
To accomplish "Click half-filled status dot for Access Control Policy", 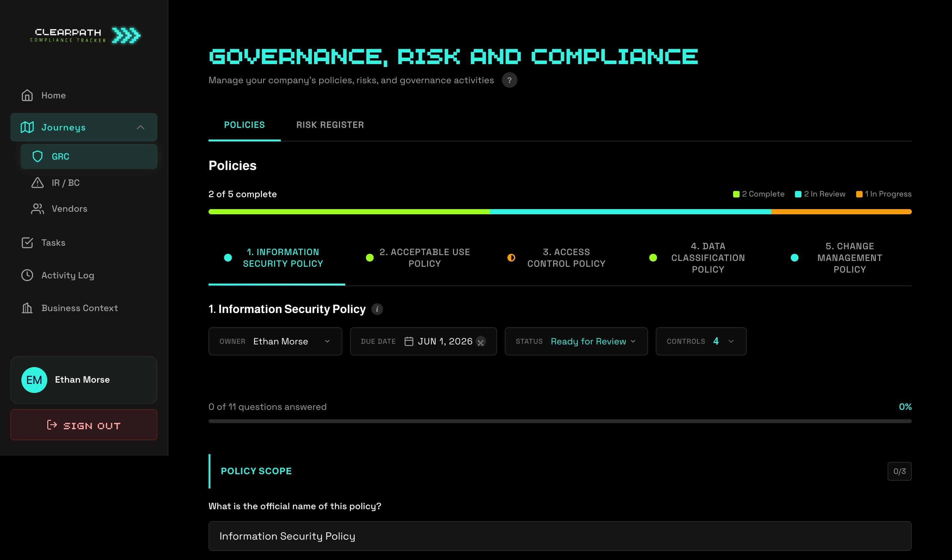I will click(x=511, y=258).
